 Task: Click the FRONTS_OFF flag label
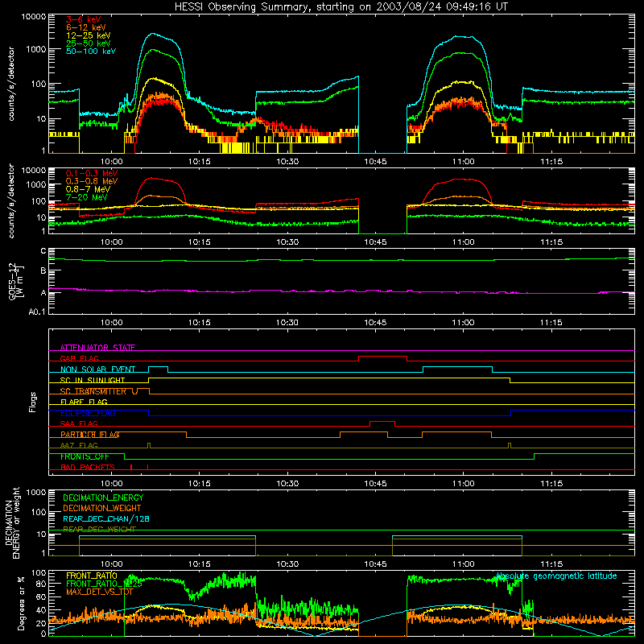[85, 456]
